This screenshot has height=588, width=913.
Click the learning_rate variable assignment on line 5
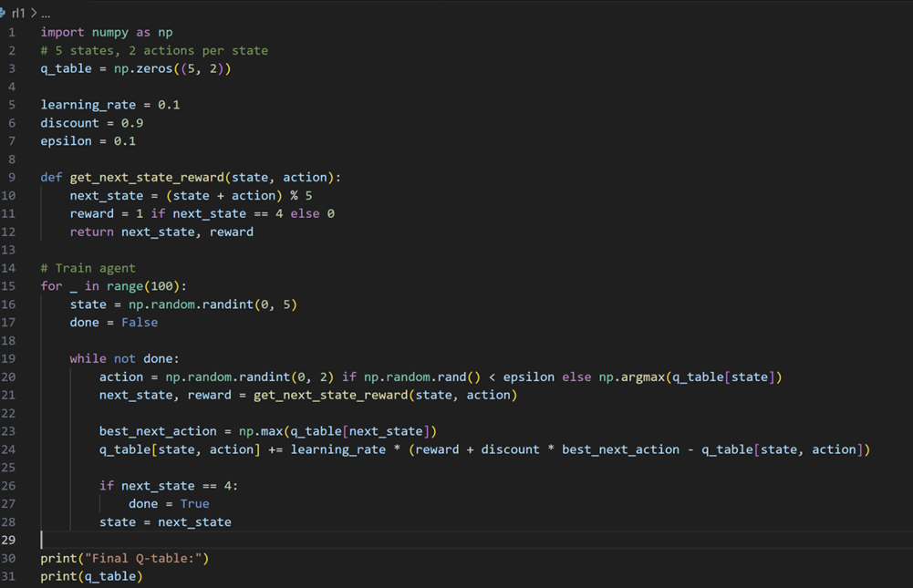[110, 105]
